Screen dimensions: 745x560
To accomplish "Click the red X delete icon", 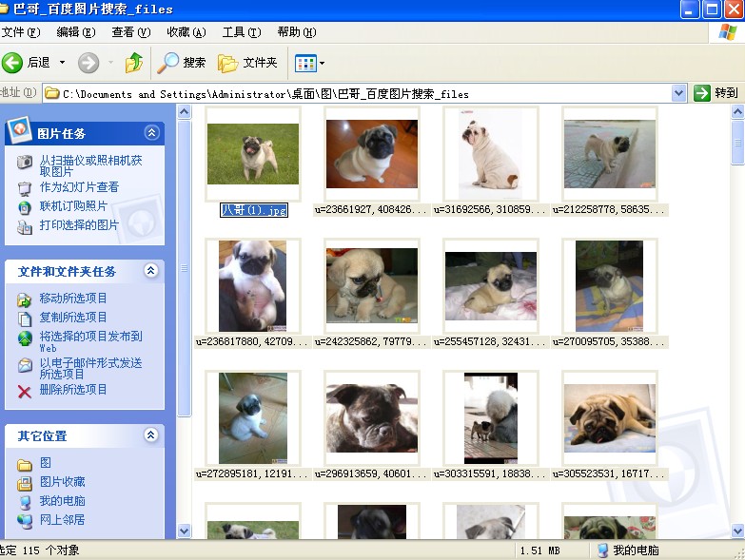I will point(24,392).
